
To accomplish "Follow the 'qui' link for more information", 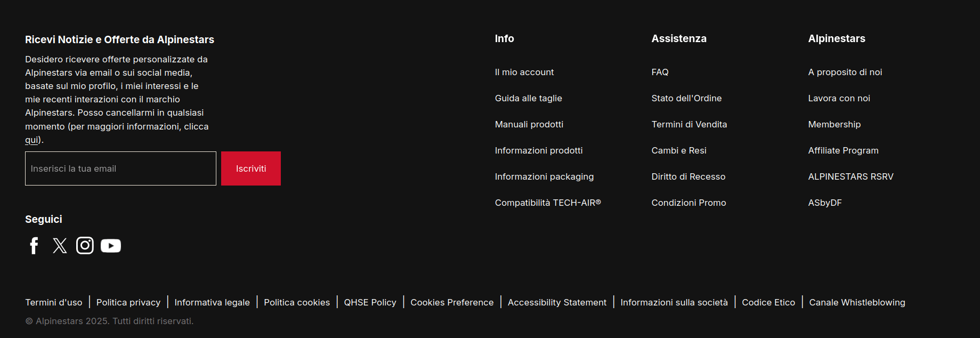I will click(x=31, y=140).
